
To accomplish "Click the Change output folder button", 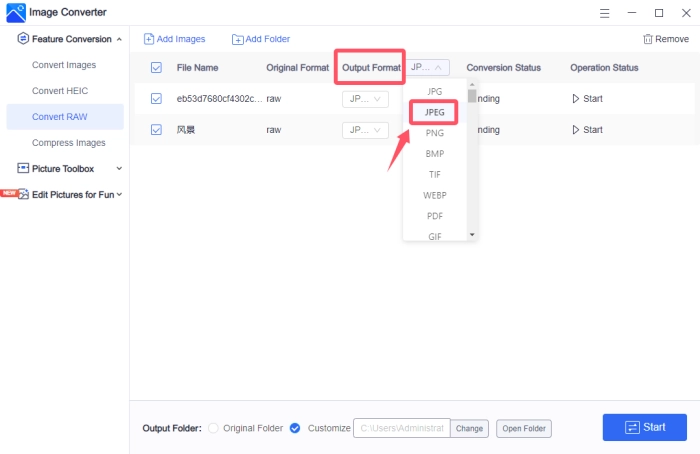I will tap(469, 428).
